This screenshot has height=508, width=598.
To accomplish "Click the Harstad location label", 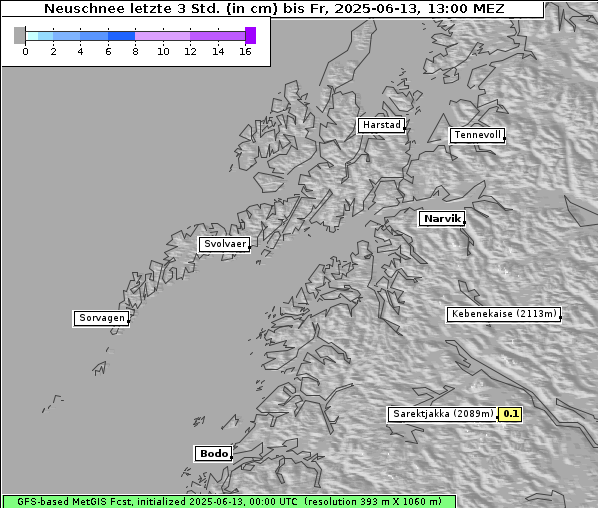I will tap(381, 125).
